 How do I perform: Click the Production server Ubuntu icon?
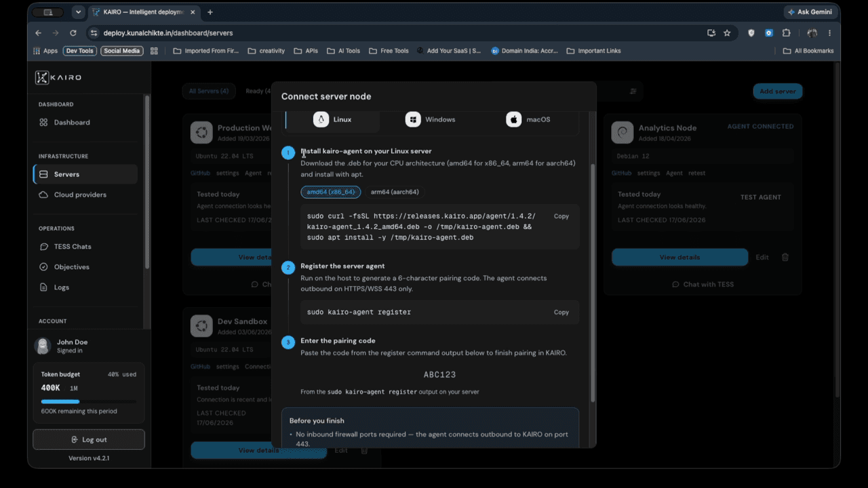pyautogui.click(x=201, y=133)
